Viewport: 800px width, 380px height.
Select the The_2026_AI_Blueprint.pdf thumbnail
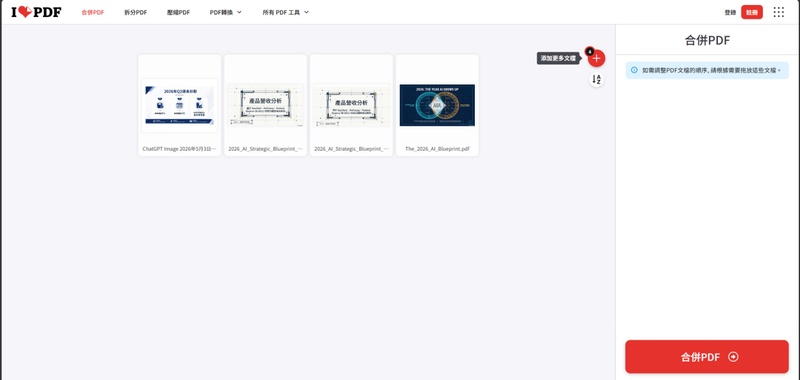coord(437,105)
